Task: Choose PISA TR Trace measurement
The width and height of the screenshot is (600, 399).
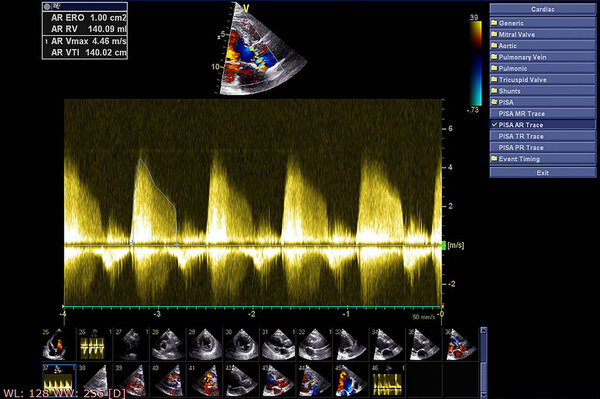Action: (x=542, y=136)
